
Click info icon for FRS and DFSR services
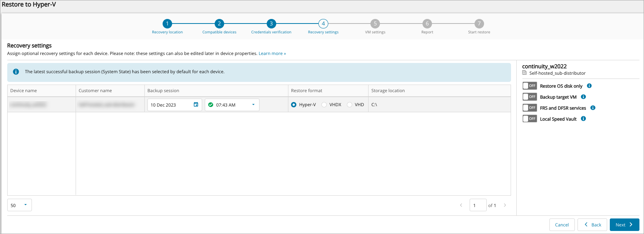click(x=593, y=108)
